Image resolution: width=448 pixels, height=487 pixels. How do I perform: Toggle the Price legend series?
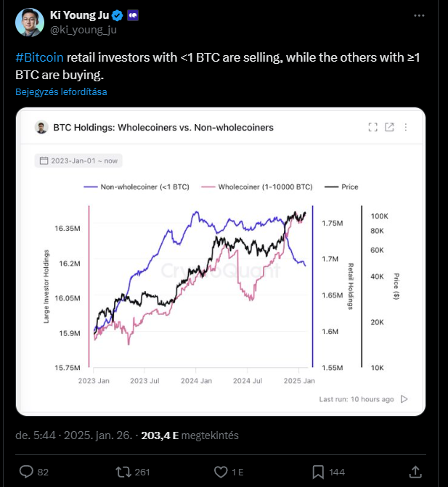[341, 187]
